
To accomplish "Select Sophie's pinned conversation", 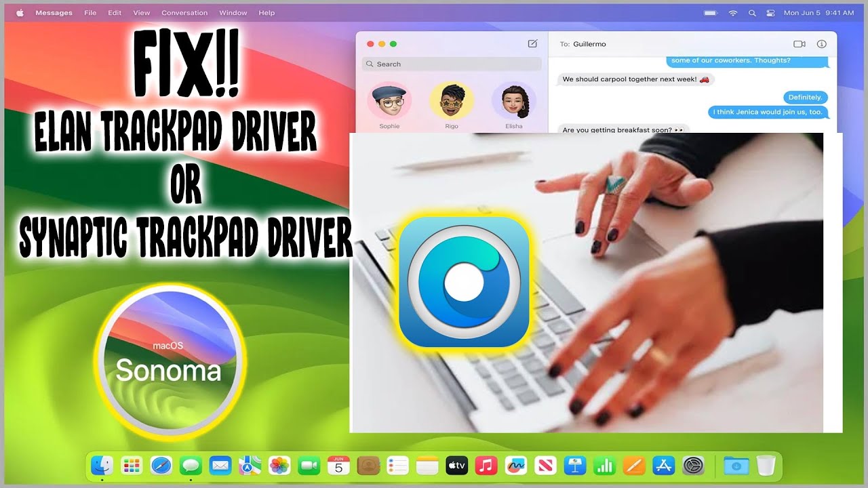I will click(389, 106).
